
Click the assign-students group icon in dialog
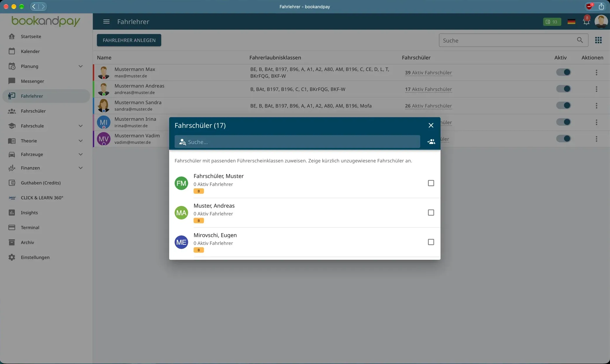point(431,142)
